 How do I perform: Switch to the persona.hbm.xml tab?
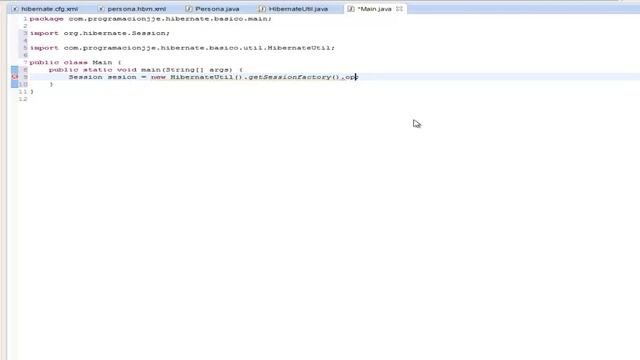[136, 9]
